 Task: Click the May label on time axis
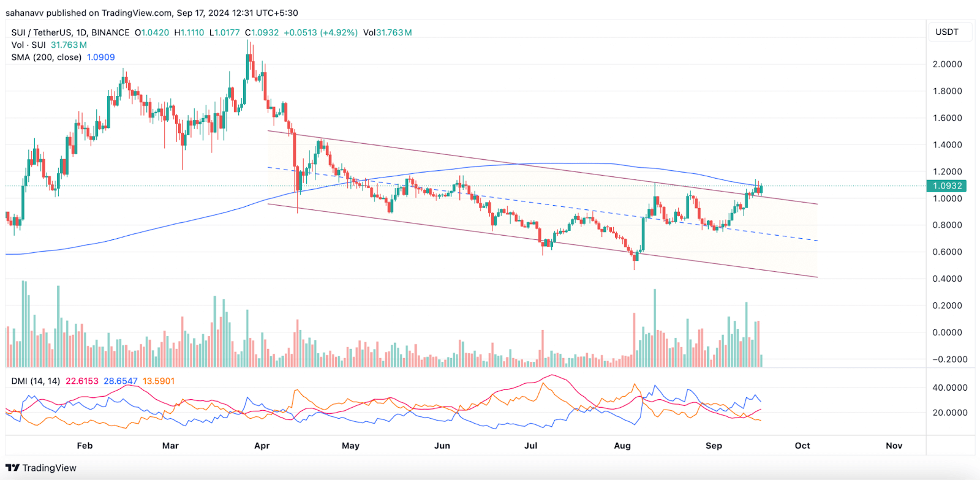pyautogui.click(x=350, y=446)
